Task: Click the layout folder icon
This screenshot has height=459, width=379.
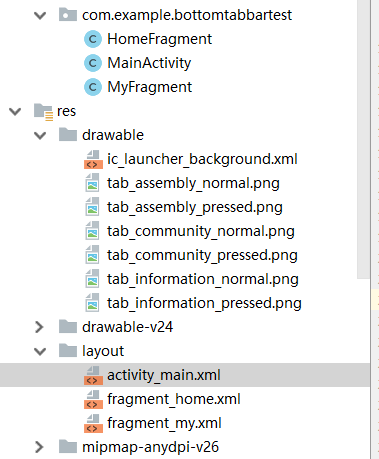Action: pos(68,350)
